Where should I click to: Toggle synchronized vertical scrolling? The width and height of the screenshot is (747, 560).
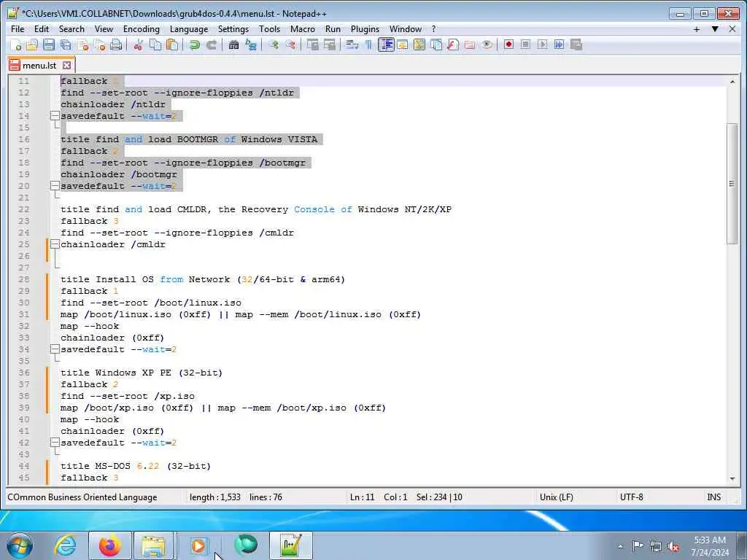(312, 44)
